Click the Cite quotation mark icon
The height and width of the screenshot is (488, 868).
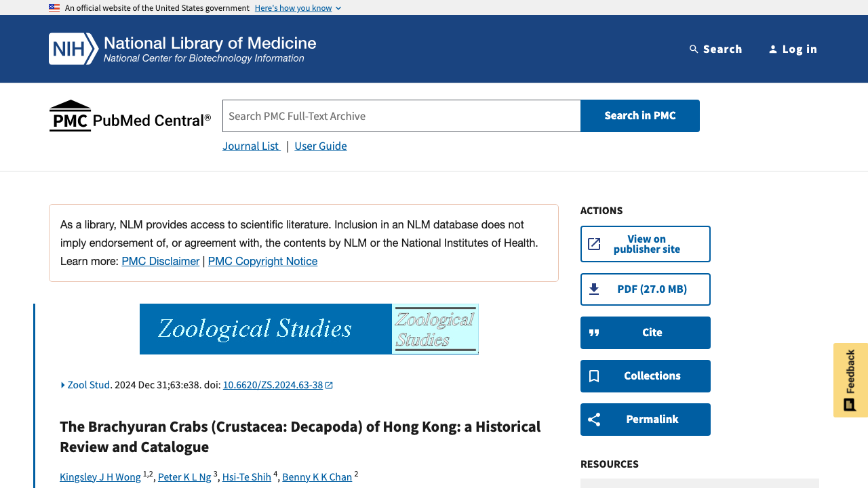(594, 333)
